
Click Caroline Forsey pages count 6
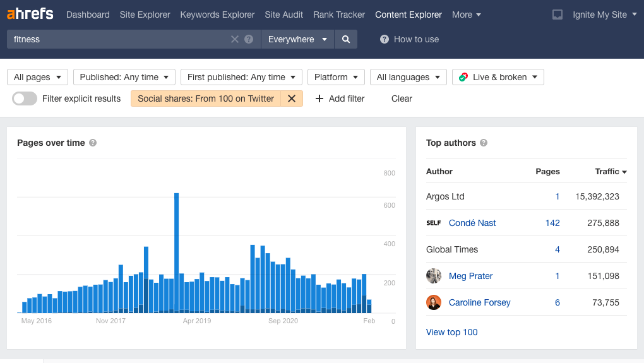pos(558,302)
